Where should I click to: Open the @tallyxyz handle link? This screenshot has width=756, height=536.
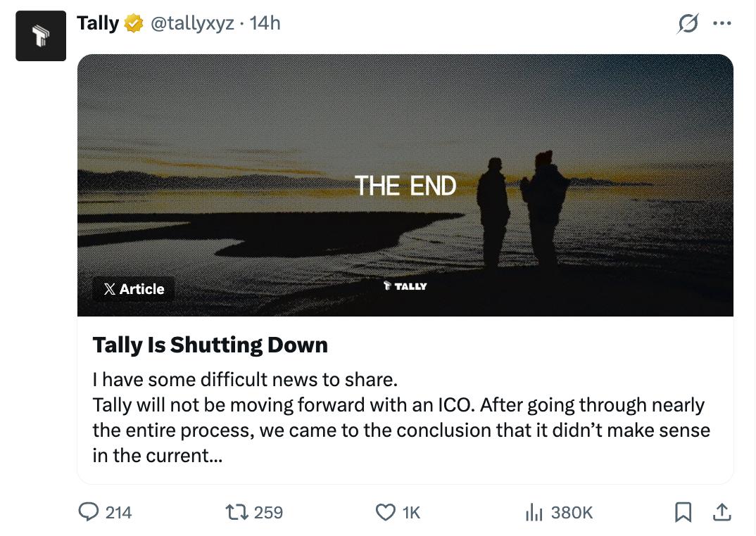click(x=189, y=23)
